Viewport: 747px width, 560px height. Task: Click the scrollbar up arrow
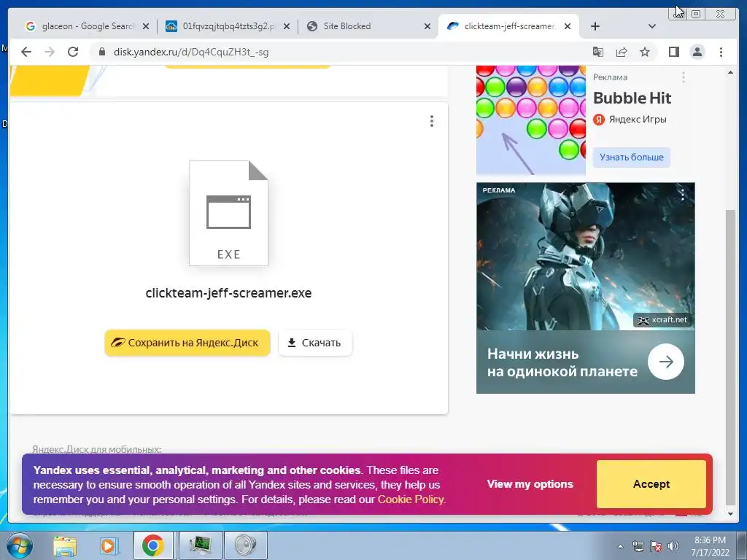[x=730, y=72]
